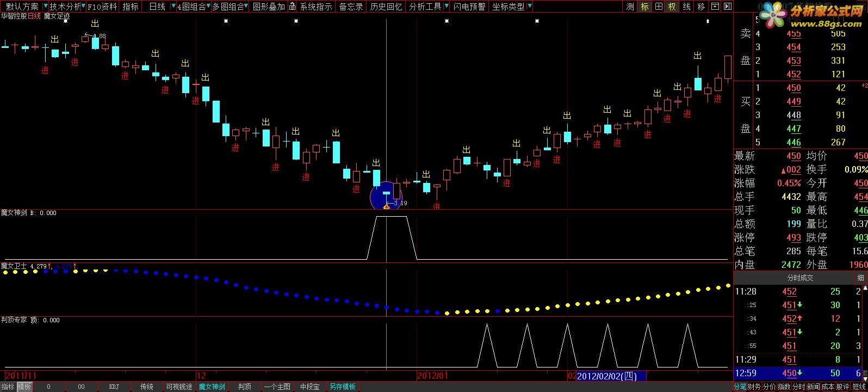
Task: Open 坐标类型 coordinate type
Action: 509,7
